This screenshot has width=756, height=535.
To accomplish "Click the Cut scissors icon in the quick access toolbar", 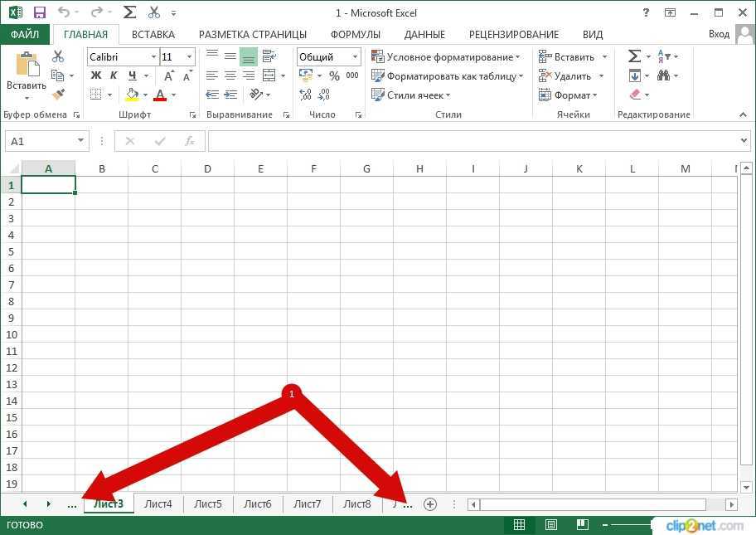I will click(154, 12).
